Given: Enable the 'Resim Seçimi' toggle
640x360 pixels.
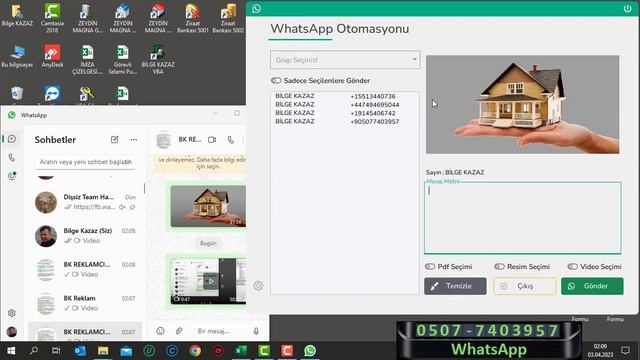Looking at the screenshot, I should pos(499,267).
